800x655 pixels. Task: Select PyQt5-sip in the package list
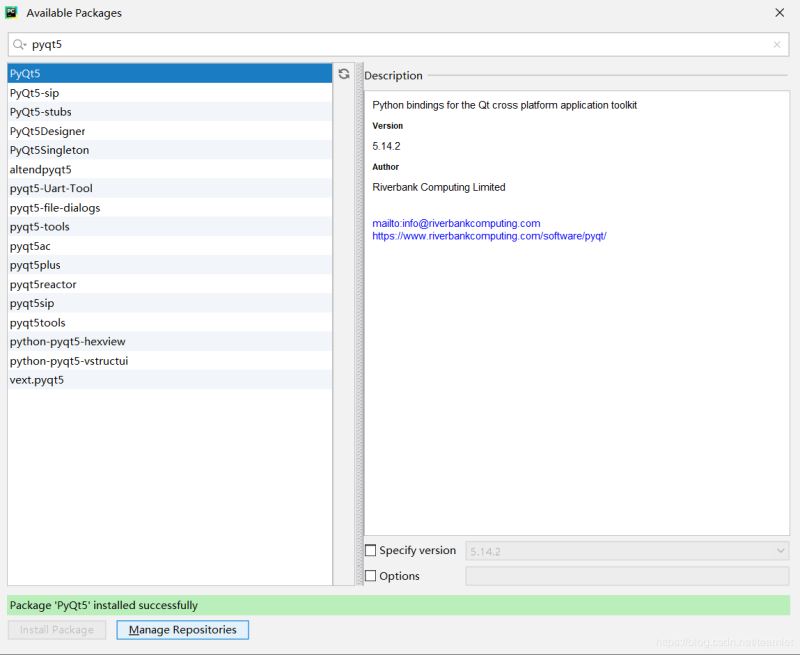pos(35,93)
